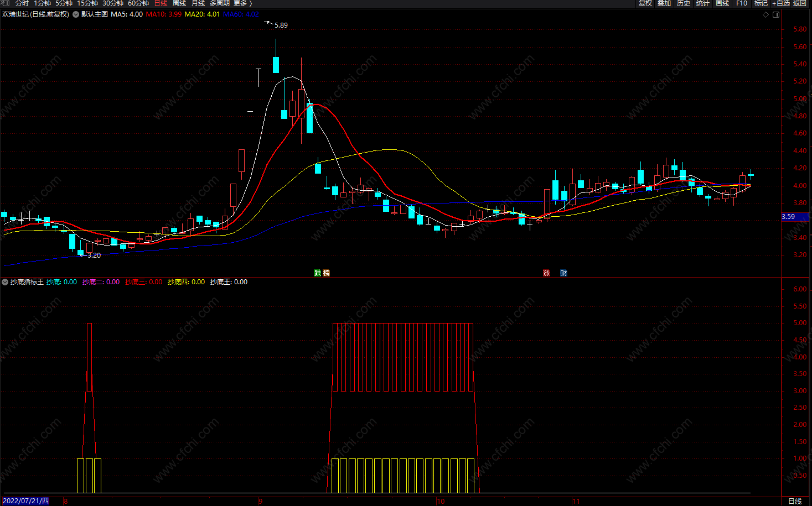Click the 2022/07/21/四 date label
The height and width of the screenshot is (506, 812).
25,501
